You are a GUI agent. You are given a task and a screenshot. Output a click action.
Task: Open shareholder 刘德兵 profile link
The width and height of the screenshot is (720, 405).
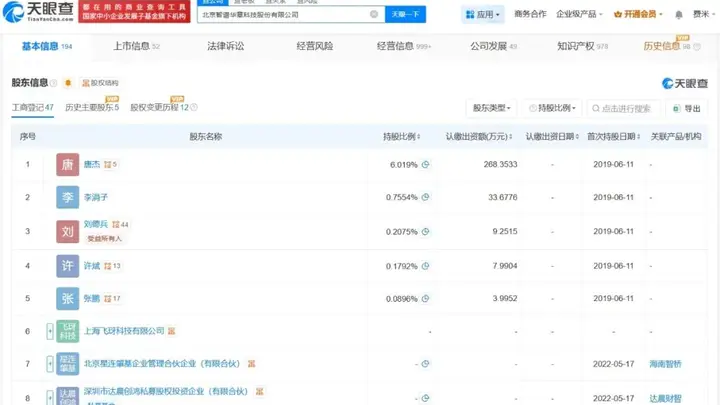(96, 224)
